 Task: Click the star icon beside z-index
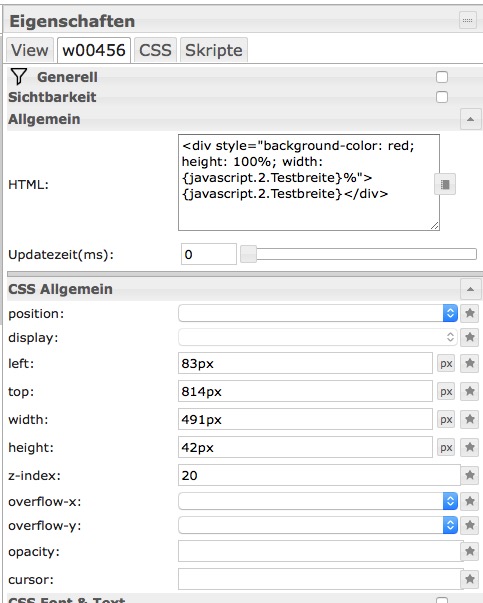pyautogui.click(x=470, y=475)
